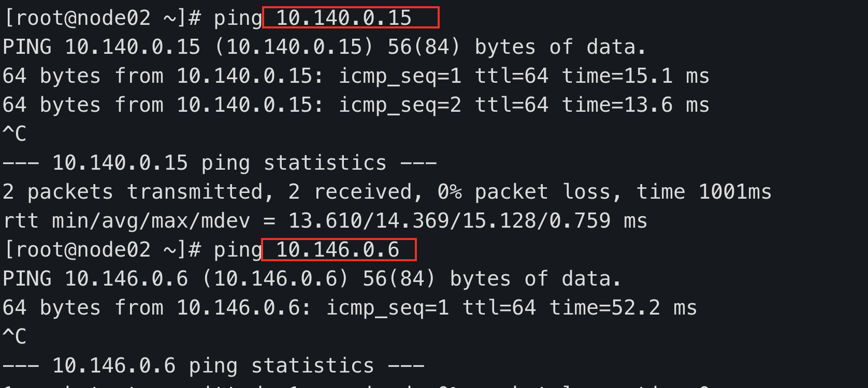The width and height of the screenshot is (868, 388).
Task: Click the rtt min/avg/max/mdev line
Action: click(325, 221)
